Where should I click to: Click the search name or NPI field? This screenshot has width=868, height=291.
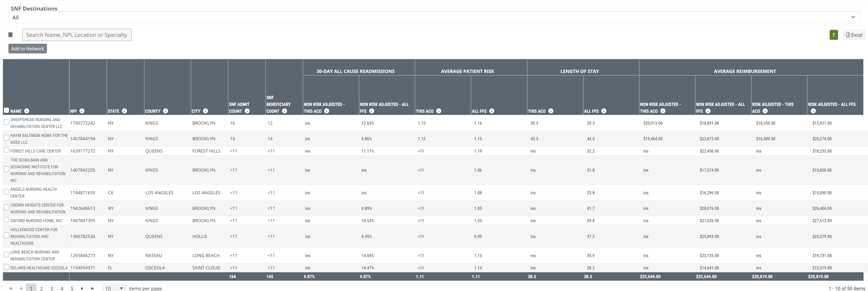[77, 35]
